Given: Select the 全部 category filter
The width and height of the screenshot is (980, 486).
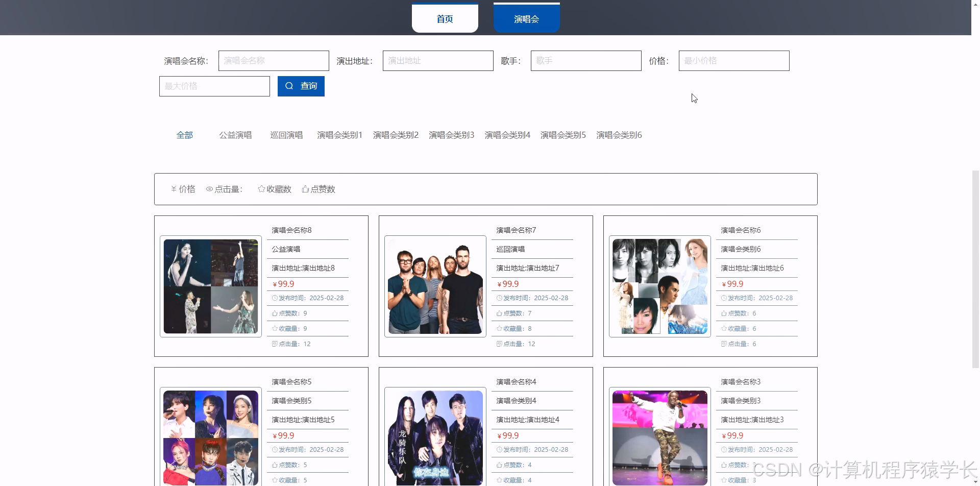Looking at the screenshot, I should coord(185,135).
